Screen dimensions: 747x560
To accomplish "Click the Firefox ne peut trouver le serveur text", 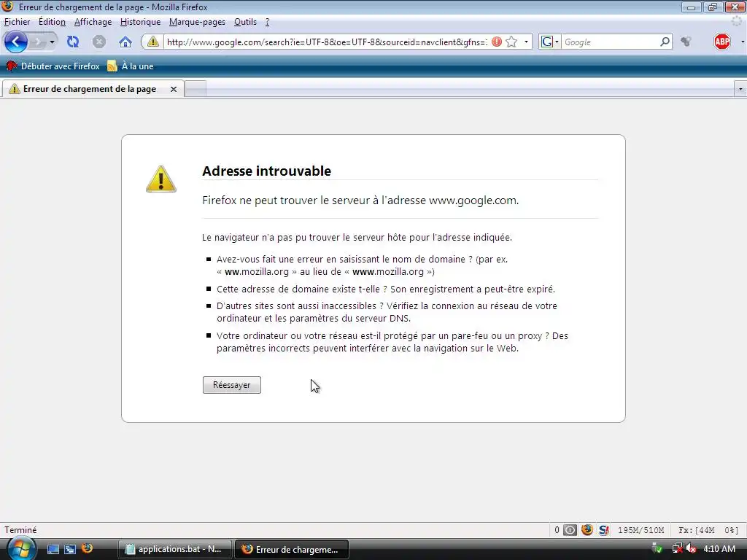I will point(360,201).
